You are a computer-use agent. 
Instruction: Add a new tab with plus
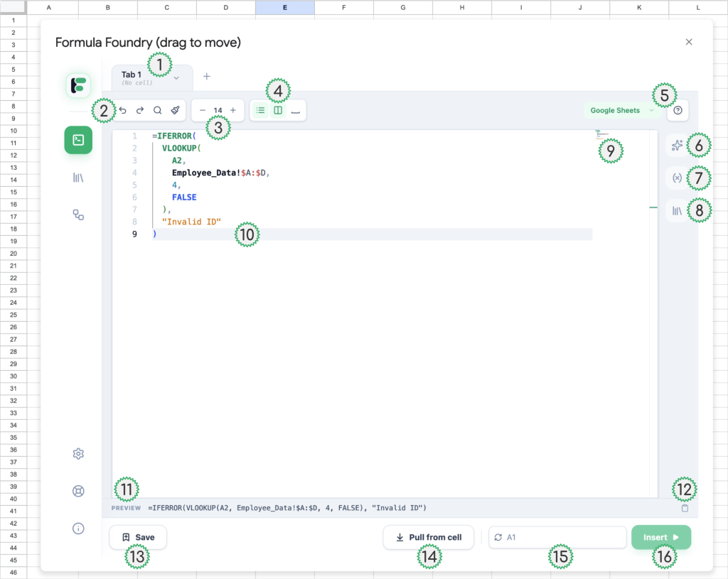point(207,76)
